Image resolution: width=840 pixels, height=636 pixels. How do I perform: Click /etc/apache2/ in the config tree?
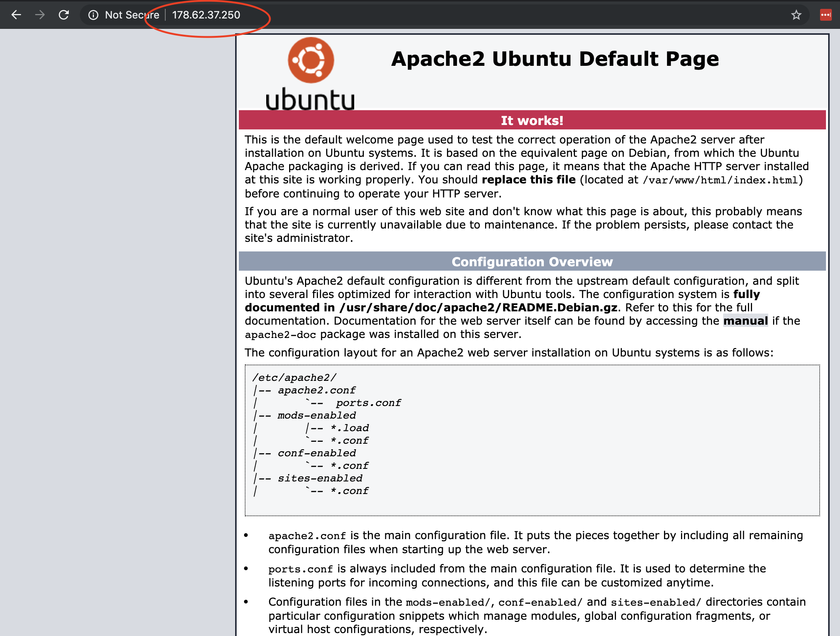(x=294, y=378)
